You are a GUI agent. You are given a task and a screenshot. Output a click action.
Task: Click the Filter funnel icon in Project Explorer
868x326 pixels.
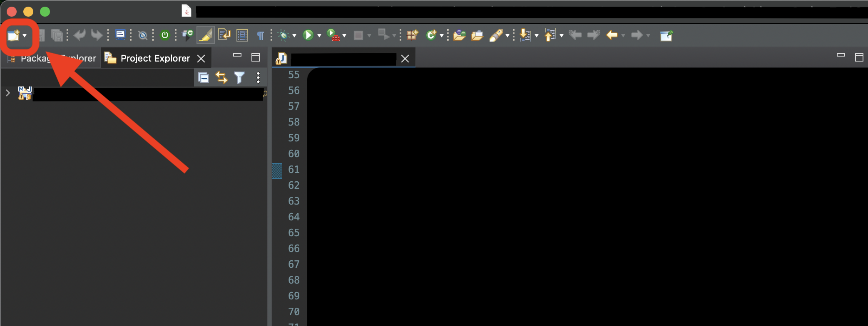pos(239,78)
